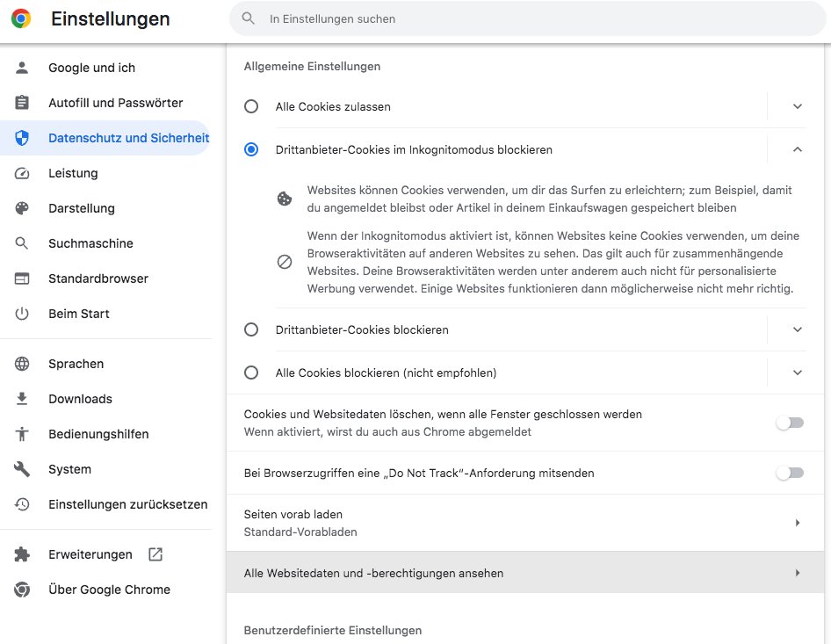Click the Darstellung palette icon
Image resolution: width=831 pixels, height=644 pixels.
pos(22,208)
